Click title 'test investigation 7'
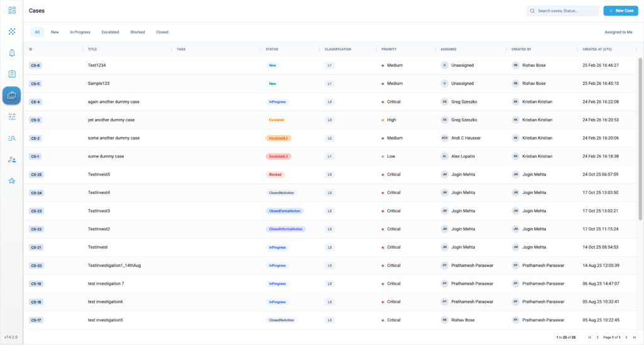 pyautogui.click(x=106, y=284)
